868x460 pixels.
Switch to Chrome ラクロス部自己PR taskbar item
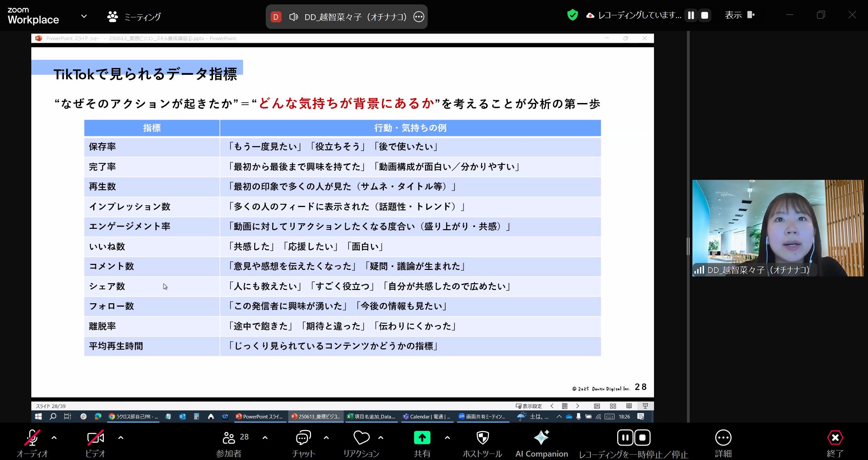tap(133, 416)
